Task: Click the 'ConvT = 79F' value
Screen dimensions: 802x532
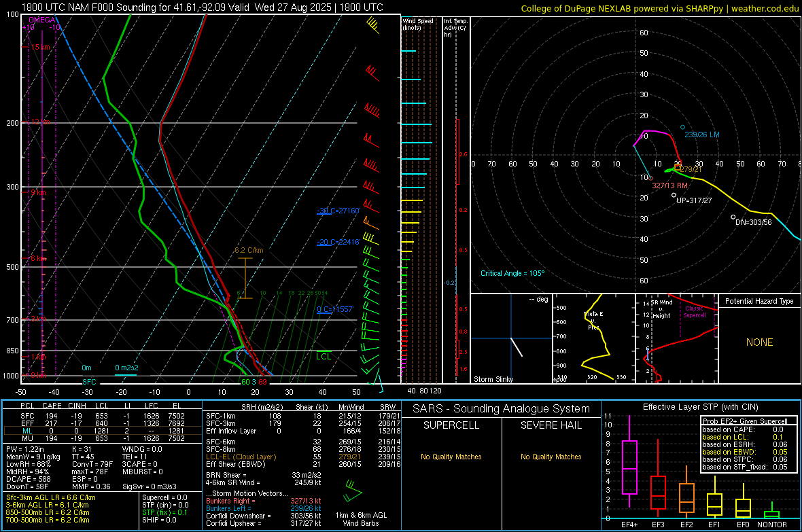Action: [x=92, y=465]
